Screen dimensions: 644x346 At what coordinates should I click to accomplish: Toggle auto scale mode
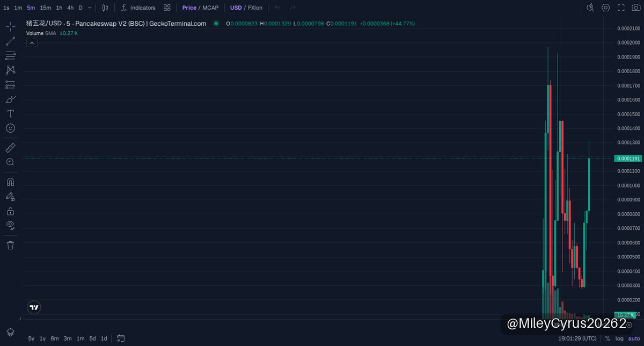[634, 338]
